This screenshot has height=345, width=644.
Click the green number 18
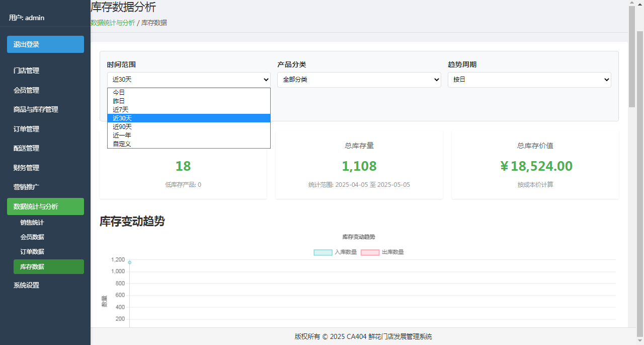coord(183,166)
